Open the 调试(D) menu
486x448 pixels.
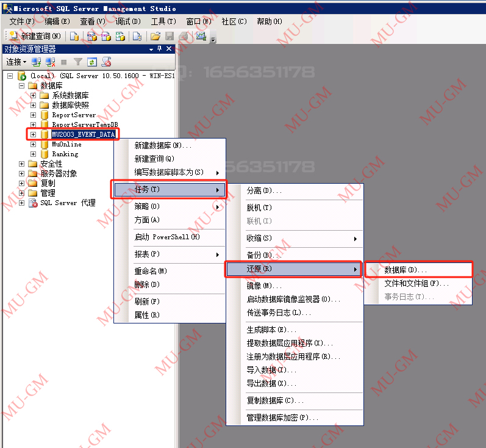coord(128,21)
